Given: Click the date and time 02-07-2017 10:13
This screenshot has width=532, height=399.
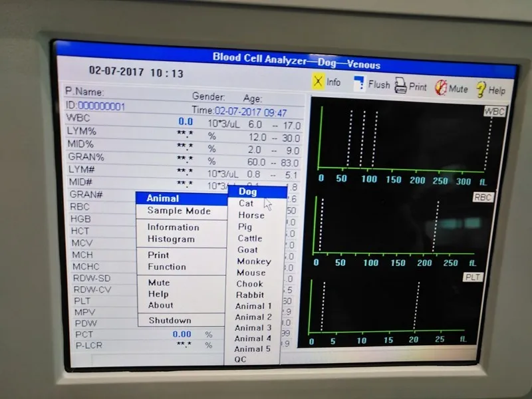Looking at the screenshot, I should click(136, 72).
